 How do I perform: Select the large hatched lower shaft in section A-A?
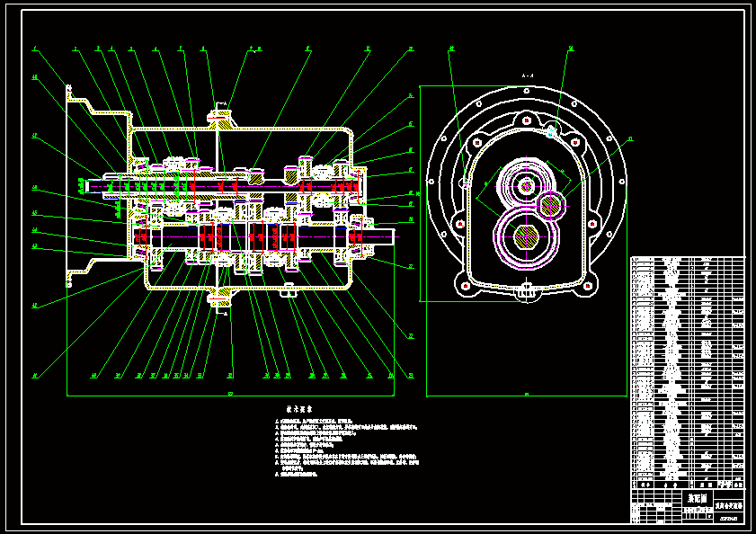[x=527, y=236]
